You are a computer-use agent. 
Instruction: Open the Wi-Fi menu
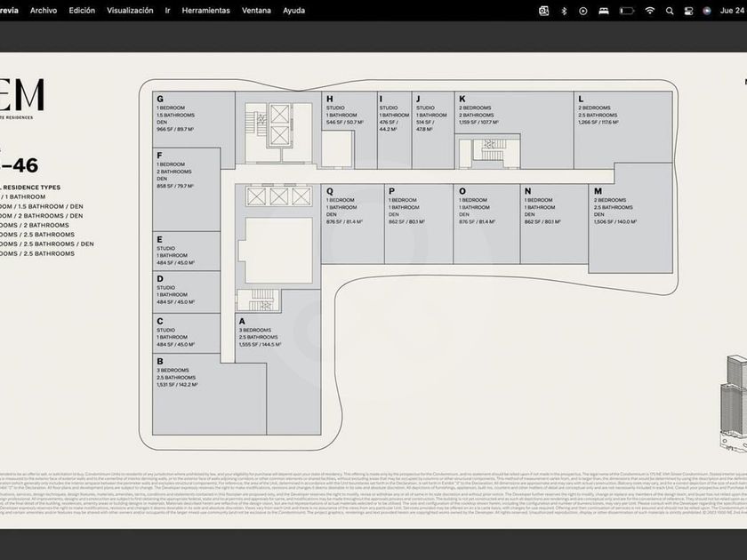650,11
